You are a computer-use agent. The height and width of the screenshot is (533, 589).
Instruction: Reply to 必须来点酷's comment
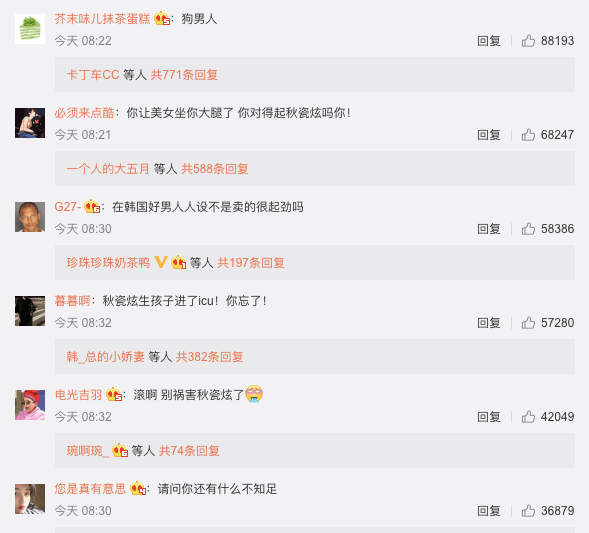pyautogui.click(x=489, y=134)
